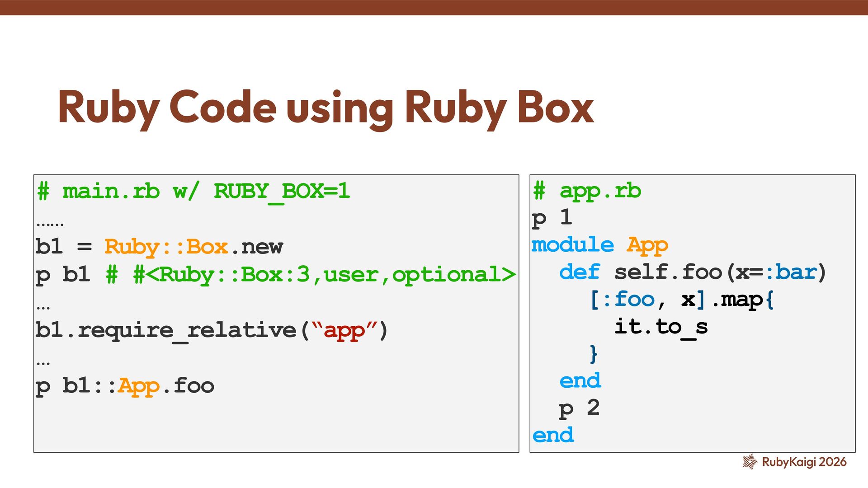The height and width of the screenshot is (488, 868).
Task: Click the b1.require_relative call line
Action: click(211, 330)
